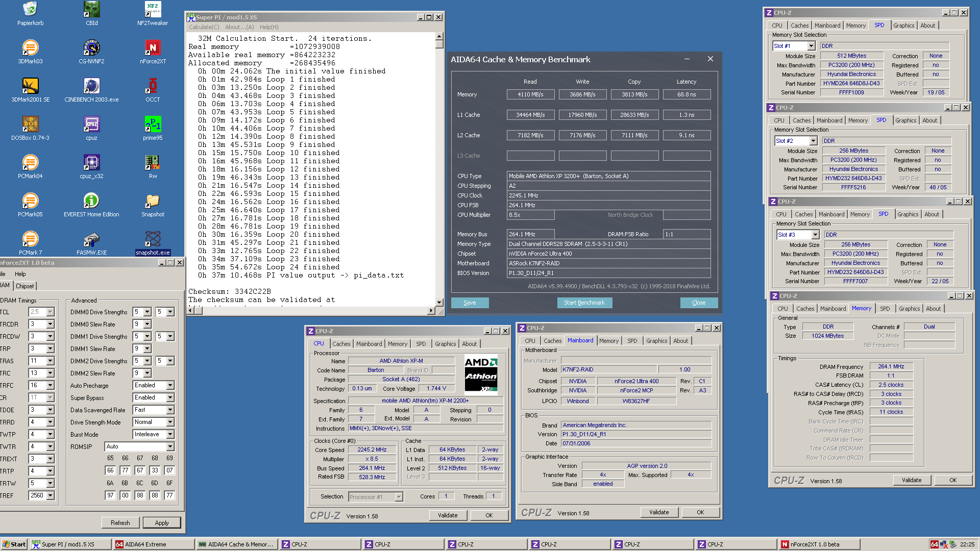Open the CG-NVNF2 shortcut

pos(92,52)
